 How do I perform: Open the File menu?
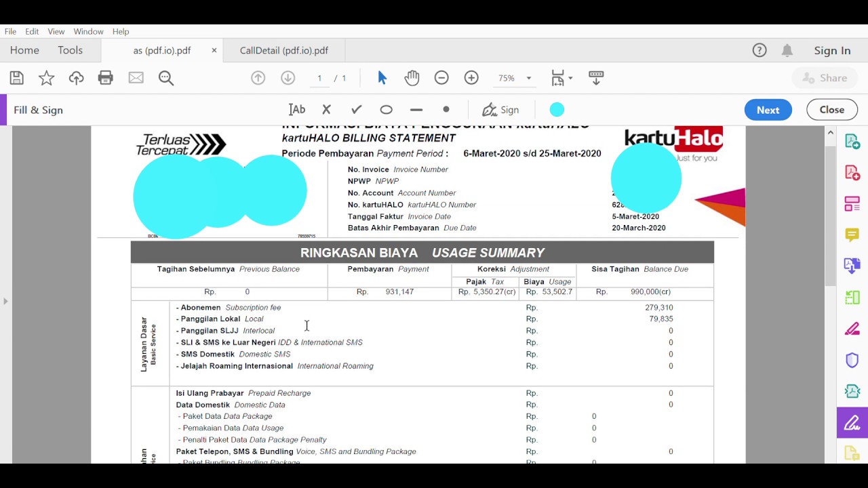[x=10, y=31]
